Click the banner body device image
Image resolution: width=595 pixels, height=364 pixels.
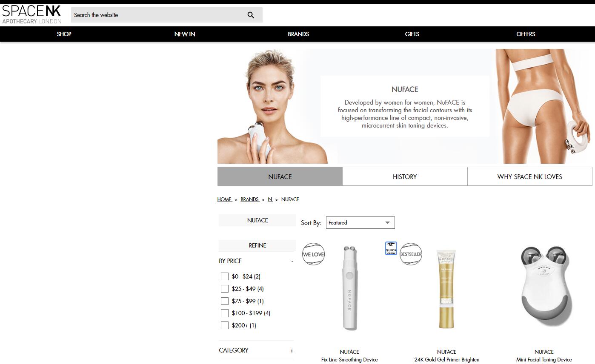pos(544,106)
